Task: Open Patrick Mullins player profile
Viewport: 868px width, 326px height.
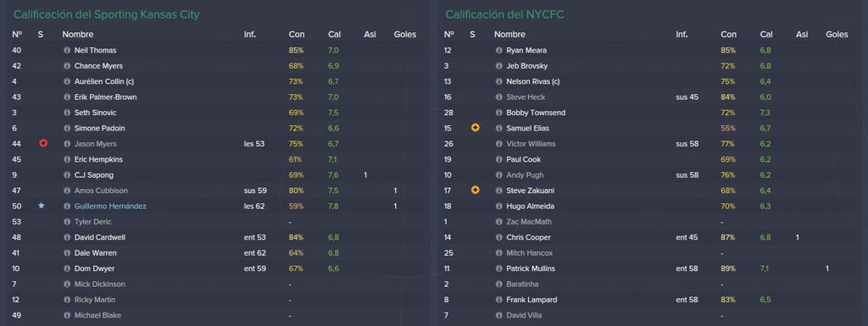Action: (531, 268)
